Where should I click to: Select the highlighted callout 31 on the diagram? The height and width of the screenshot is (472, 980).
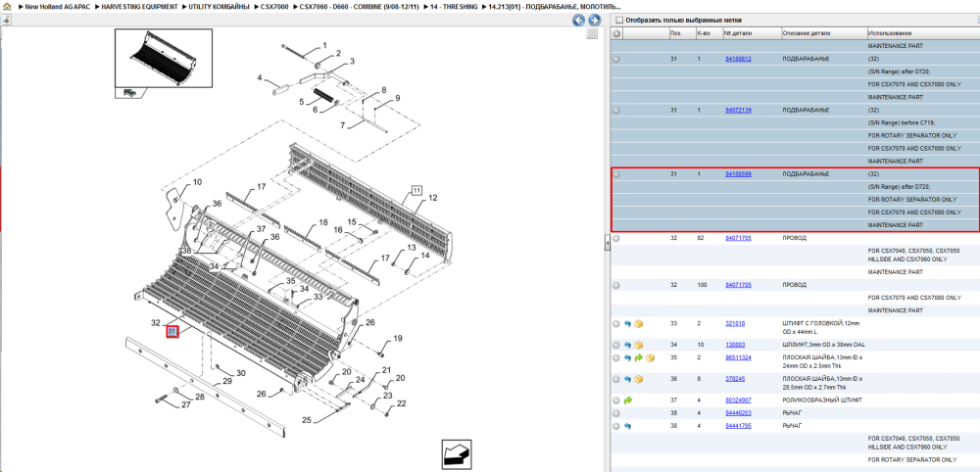coord(172,332)
